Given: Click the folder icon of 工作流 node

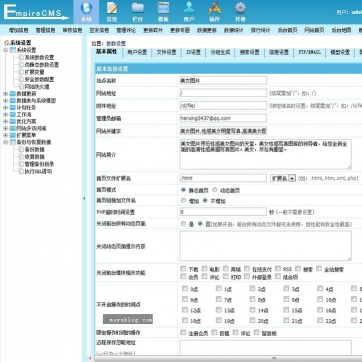Looking at the screenshot, I should point(13,114).
